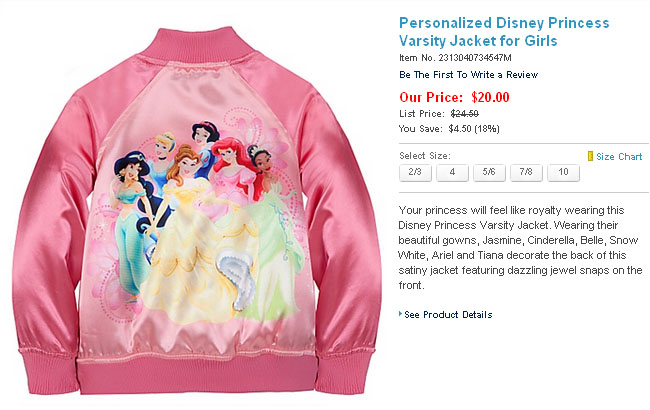Click the arrow beside See Product Details
This screenshot has width=650, height=410.
pyautogui.click(x=400, y=314)
